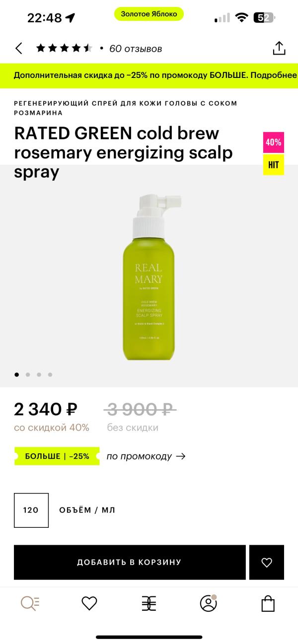
Task: Open the catalog search tab icon
Action: click(x=30, y=603)
